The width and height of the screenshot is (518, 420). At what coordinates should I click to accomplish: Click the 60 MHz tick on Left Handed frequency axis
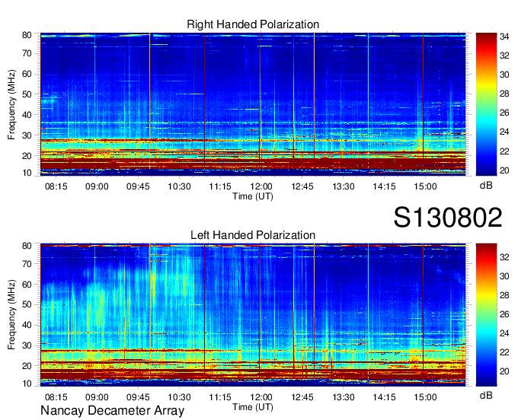click(27, 285)
